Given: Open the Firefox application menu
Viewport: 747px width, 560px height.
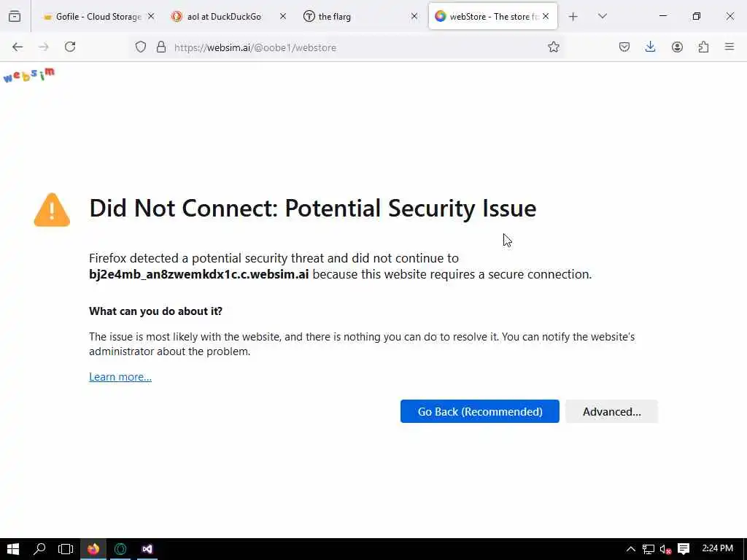Looking at the screenshot, I should coord(729,47).
